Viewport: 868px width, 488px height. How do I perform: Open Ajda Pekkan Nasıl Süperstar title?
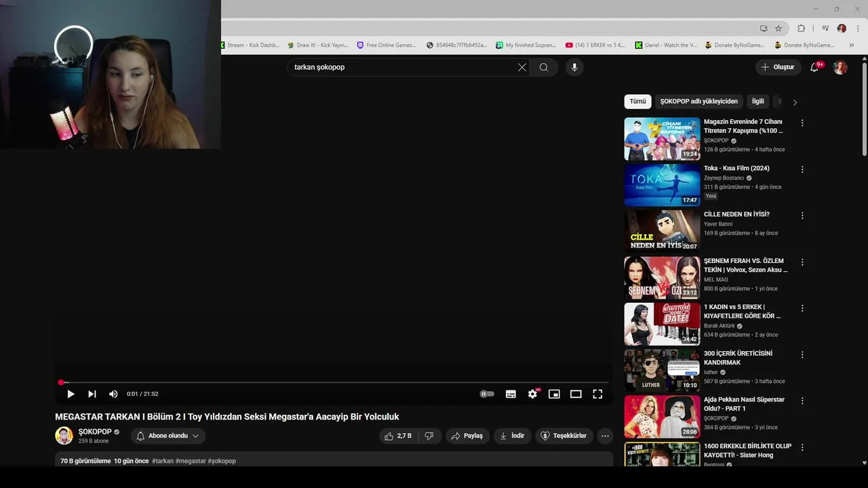point(744,404)
